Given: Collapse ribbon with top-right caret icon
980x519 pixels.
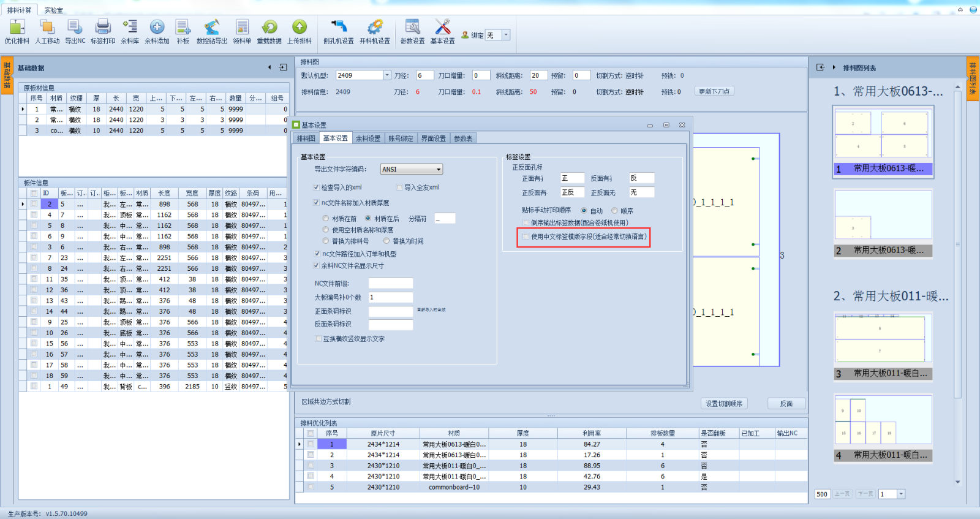Looking at the screenshot, I should point(960,9).
